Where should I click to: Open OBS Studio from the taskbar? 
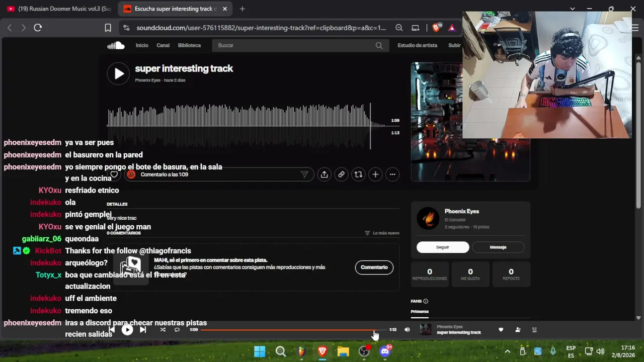click(x=364, y=351)
